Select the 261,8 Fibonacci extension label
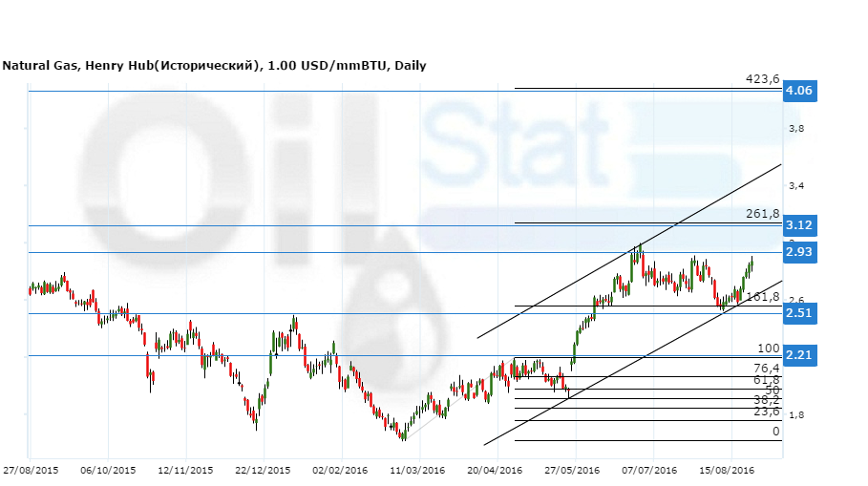The image size is (868, 486). (x=763, y=214)
